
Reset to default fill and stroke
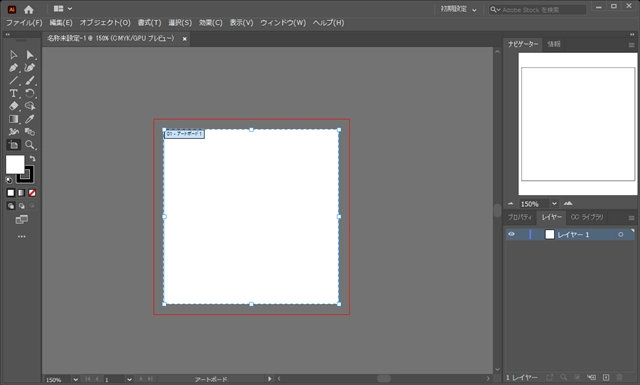[9, 180]
